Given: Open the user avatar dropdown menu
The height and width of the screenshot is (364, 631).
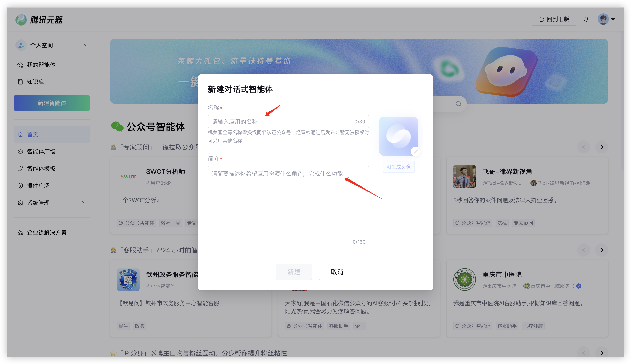Looking at the screenshot, I should coord(606,19).
